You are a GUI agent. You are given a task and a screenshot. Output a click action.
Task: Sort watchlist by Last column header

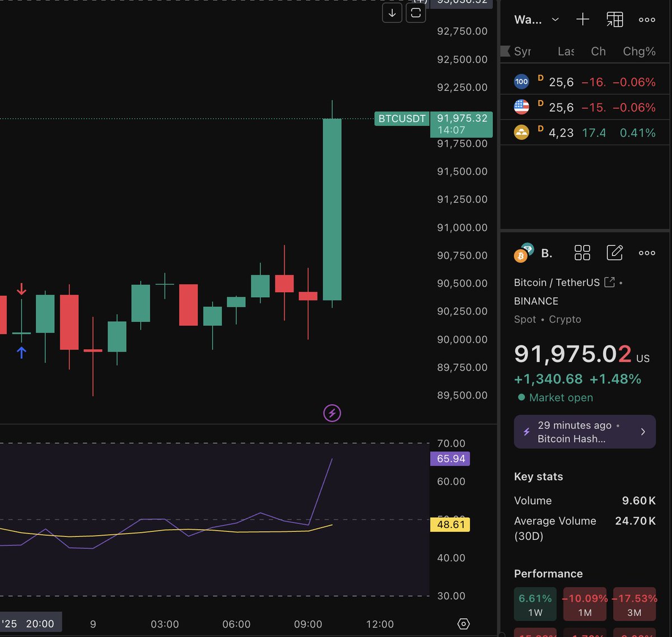point(566,51)
